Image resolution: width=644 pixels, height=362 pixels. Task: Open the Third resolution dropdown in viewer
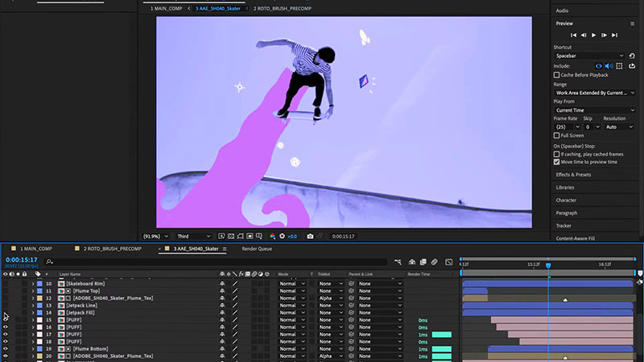[x=193, y=237]
